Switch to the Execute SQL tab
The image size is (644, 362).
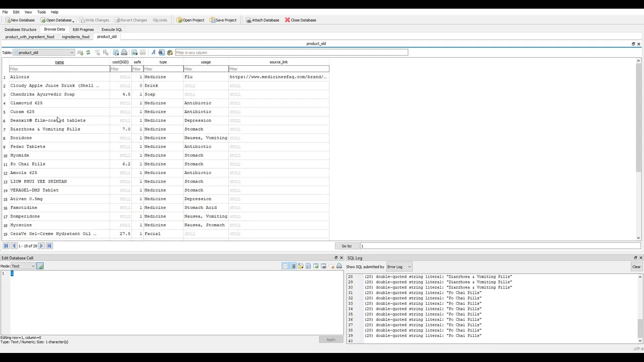pyautogui.click(x=112, y=29)
